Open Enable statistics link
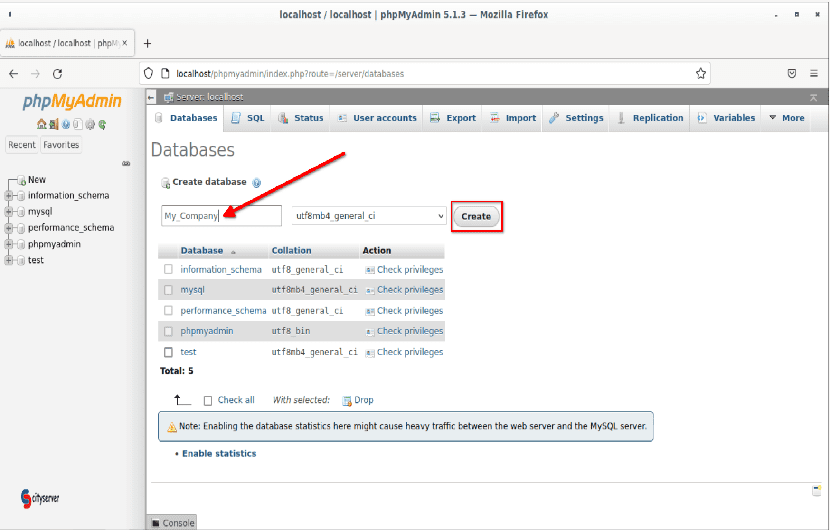 [x=219, y=454]
